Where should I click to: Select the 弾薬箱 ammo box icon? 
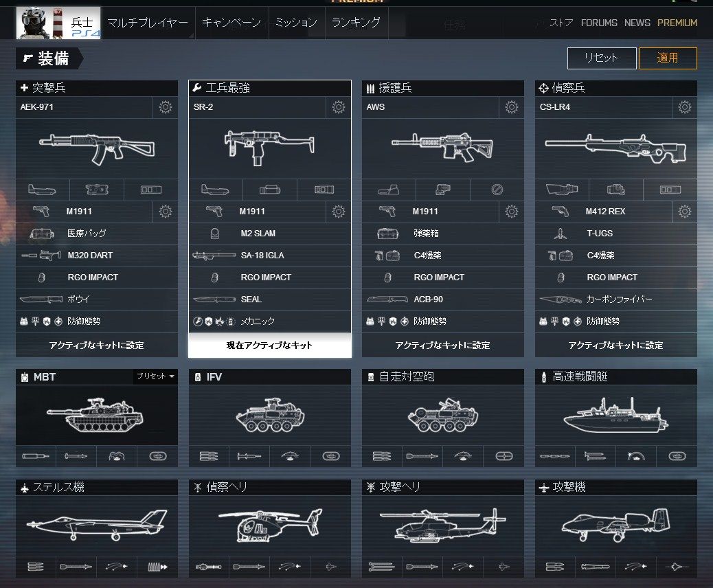coord(388,234)
